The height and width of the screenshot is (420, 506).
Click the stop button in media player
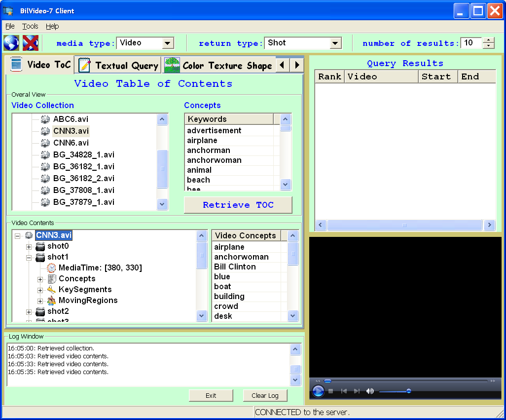[x=331, y=391]
